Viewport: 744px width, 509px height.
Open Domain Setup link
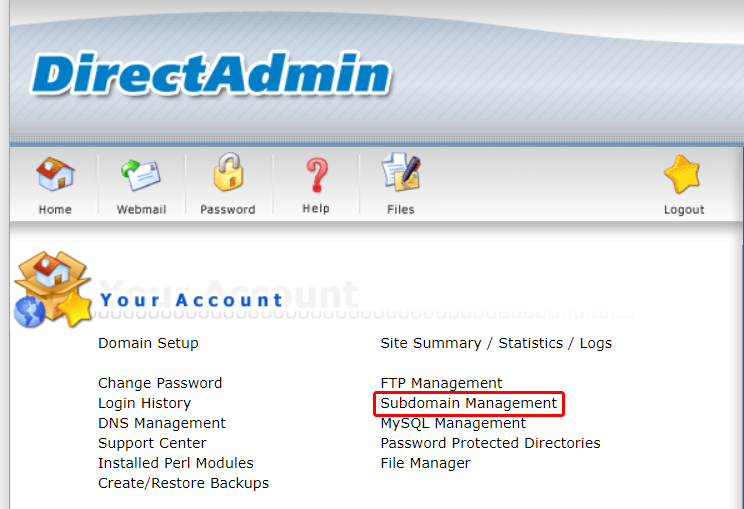pos(148,343)
